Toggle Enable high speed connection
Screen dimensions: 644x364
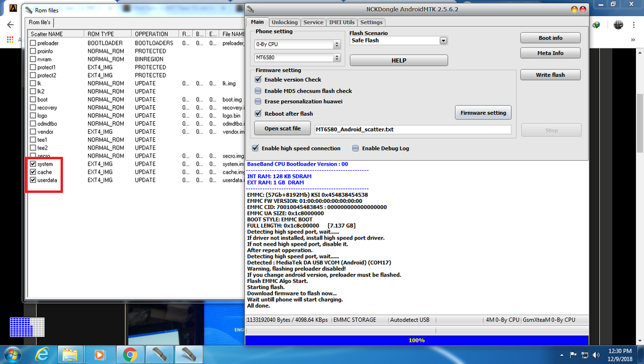[x=255, y=149]
